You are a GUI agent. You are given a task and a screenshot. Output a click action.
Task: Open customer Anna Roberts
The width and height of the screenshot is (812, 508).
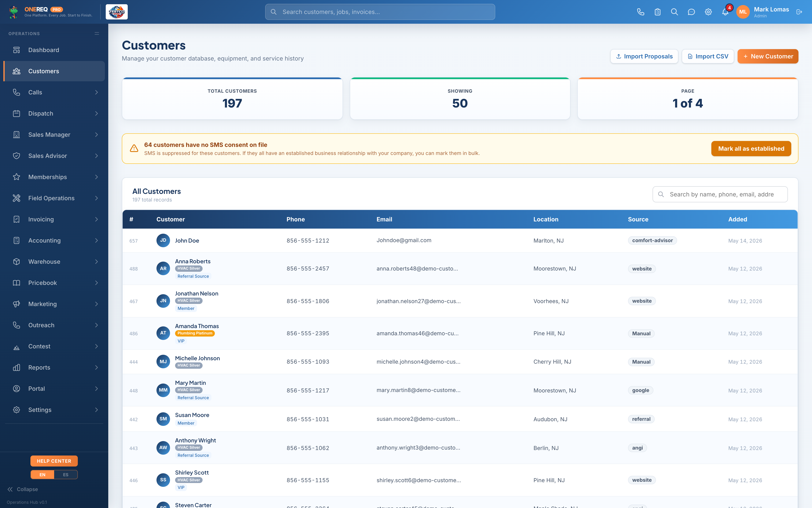[193, 261]
